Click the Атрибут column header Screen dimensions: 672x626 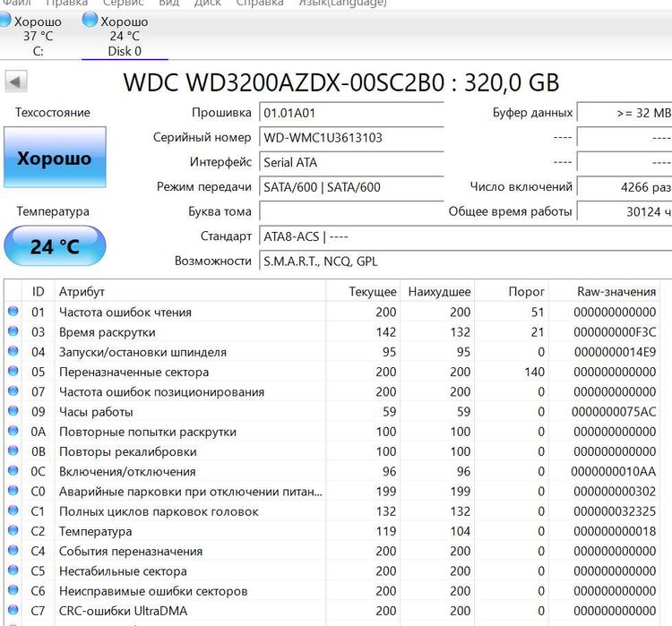click(x=190, y=292)
